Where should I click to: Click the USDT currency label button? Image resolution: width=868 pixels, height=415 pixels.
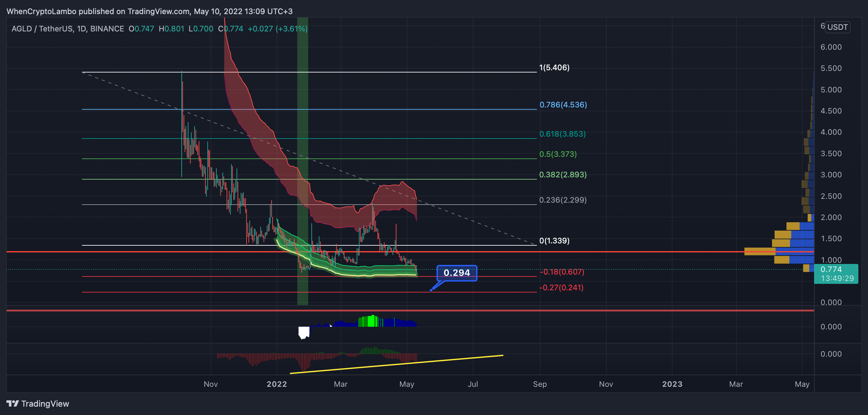pyautogui.click(x=837, y=27)
